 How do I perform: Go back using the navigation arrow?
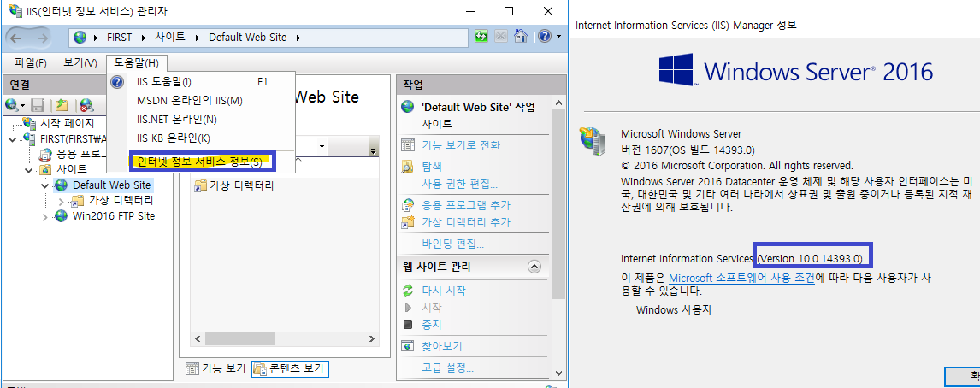click(x=17, y=38)
